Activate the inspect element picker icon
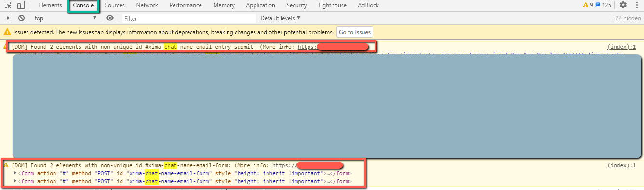This screenshot has width=644, height=190. (8, 5)
